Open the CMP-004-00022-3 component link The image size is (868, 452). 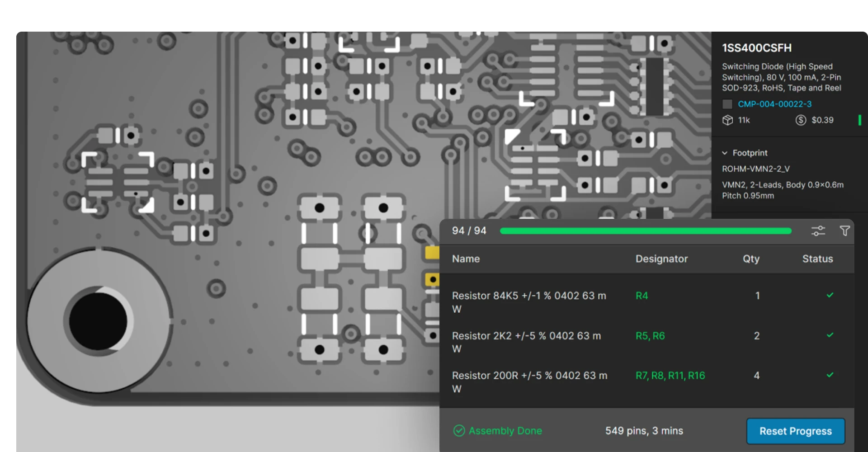point(775,104)
